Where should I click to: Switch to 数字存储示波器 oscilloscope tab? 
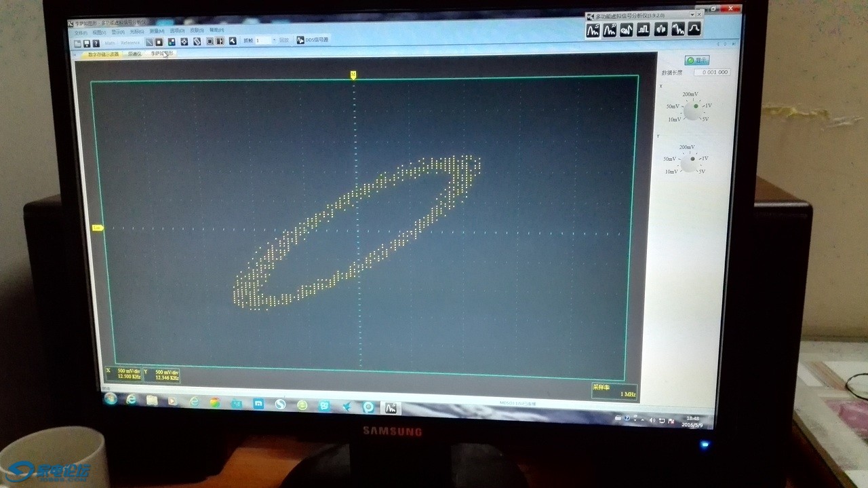pos(103,54)
